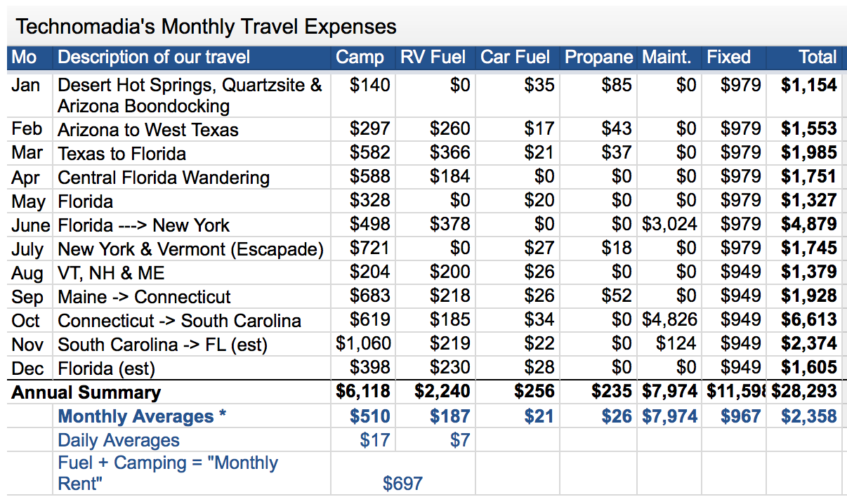Click the 'Car Fuel' column header
The image size is (847, 504).
click(516, 58)
